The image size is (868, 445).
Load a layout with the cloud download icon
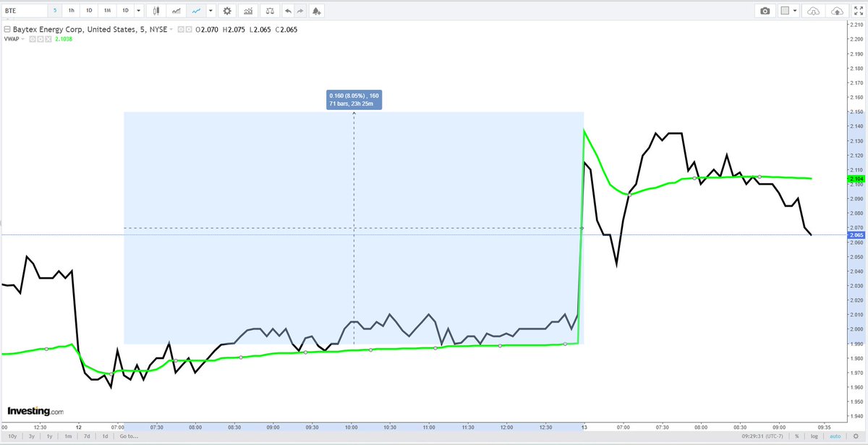coord(813,10)
